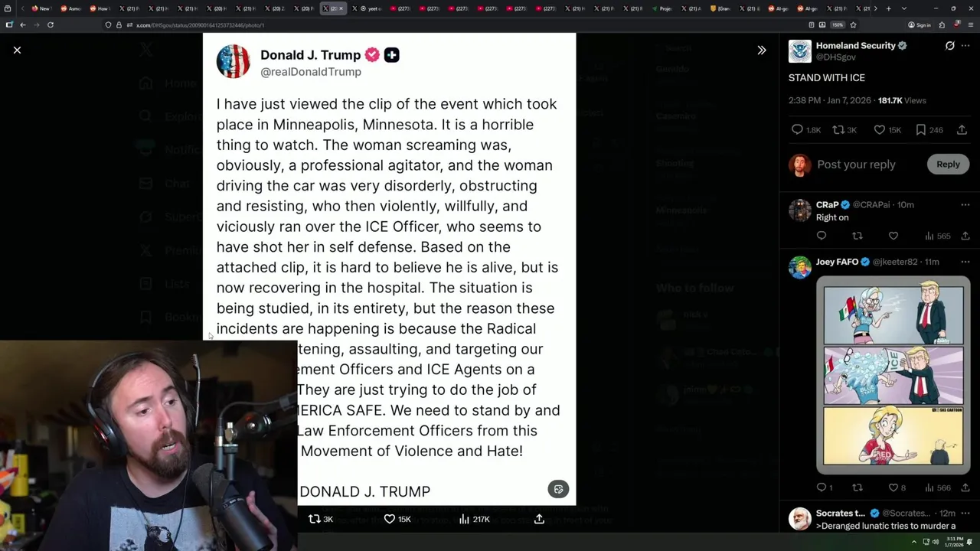
Task: Reload the page in the browser
Action: pos(51,24)
